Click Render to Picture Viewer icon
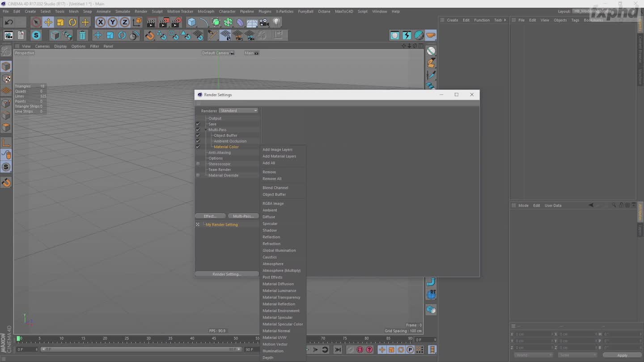The height and width of the screenshot is (362, 644). coord(164,22)
